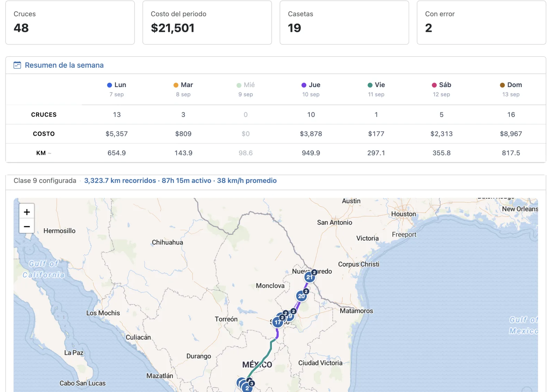This screenshot has height=392, width=555.
Task: Click Saturday's cost value $2,313
Action: [441, 134]
